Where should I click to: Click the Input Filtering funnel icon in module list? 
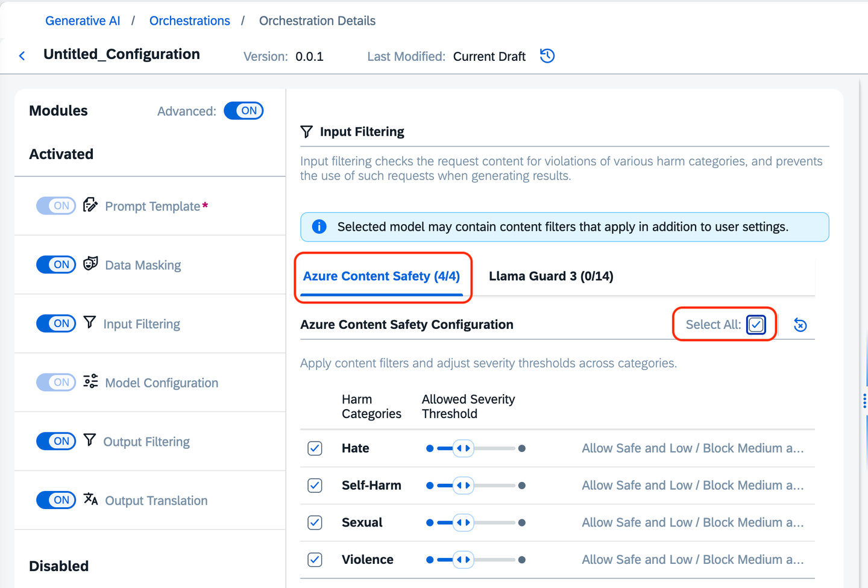click(90, 322)
